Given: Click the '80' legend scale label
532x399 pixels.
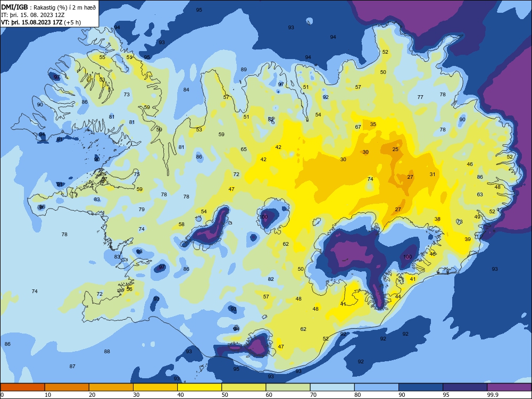Looking at the screenshot, I should click(358, 395).
